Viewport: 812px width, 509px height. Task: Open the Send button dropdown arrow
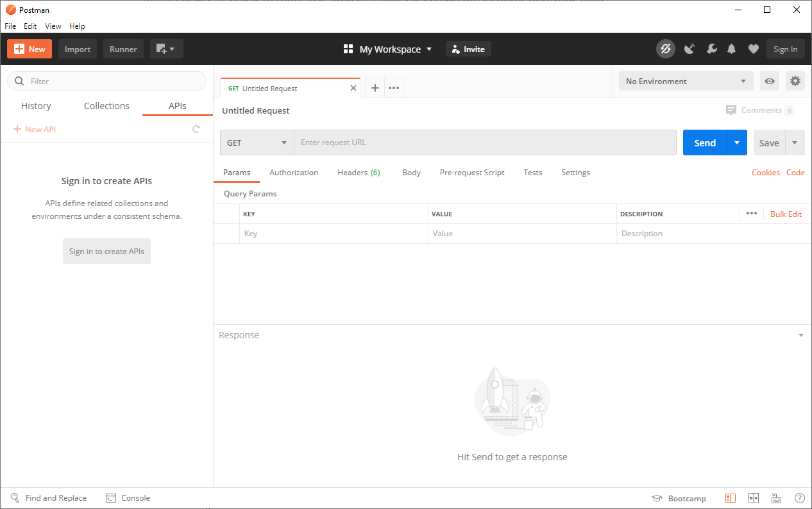[737, 142]
